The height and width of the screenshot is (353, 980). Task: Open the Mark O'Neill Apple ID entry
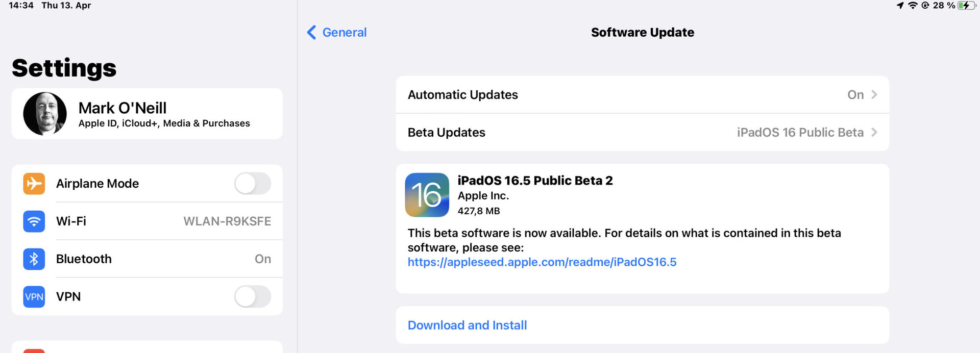pyautogui.click(x=164, y=114)
